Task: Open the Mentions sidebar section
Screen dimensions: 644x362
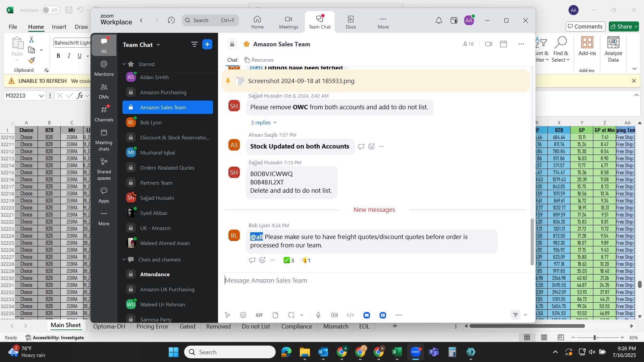Action: (104, 68)
